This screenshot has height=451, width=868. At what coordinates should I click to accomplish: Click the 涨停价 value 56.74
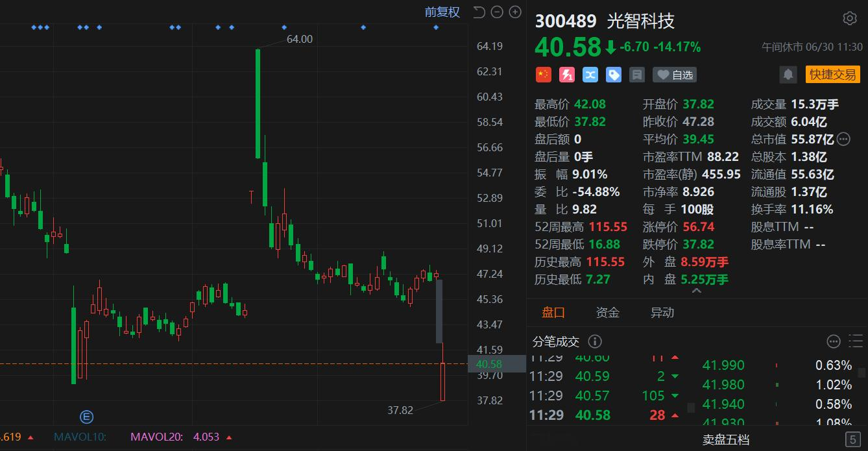[x=698, y=226]
